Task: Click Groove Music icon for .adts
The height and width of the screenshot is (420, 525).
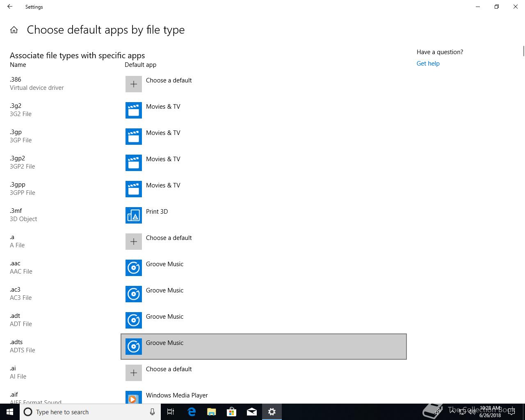Action: 134,347
